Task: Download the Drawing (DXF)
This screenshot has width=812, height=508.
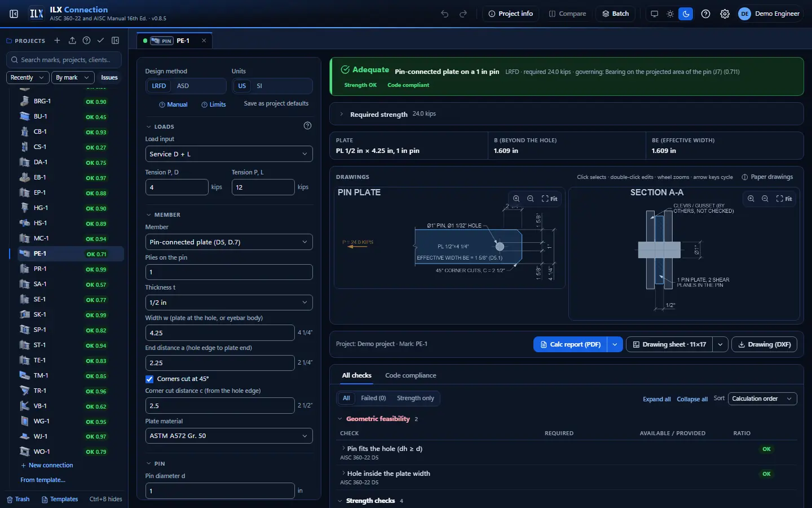Action: [764, 344]
